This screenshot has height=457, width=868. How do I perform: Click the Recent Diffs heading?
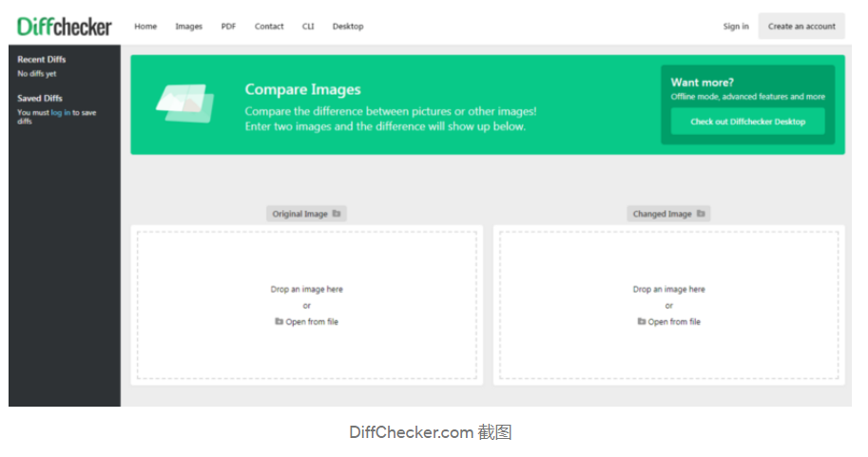click(42, 59)
